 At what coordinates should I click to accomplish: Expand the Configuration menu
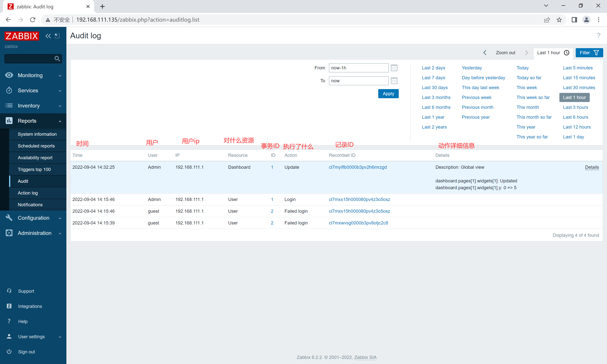click(x=60, y=218)
